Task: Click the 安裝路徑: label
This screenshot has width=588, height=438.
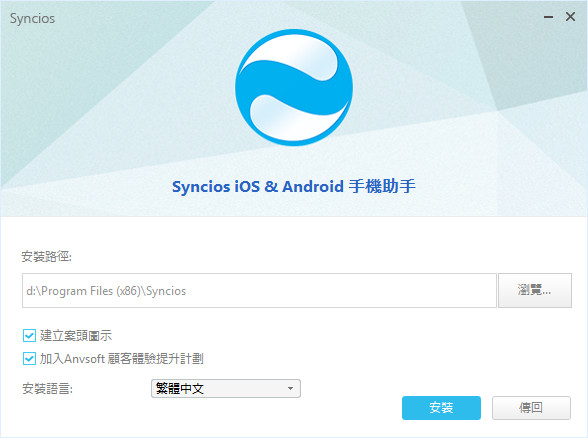Action: point(46,256)
